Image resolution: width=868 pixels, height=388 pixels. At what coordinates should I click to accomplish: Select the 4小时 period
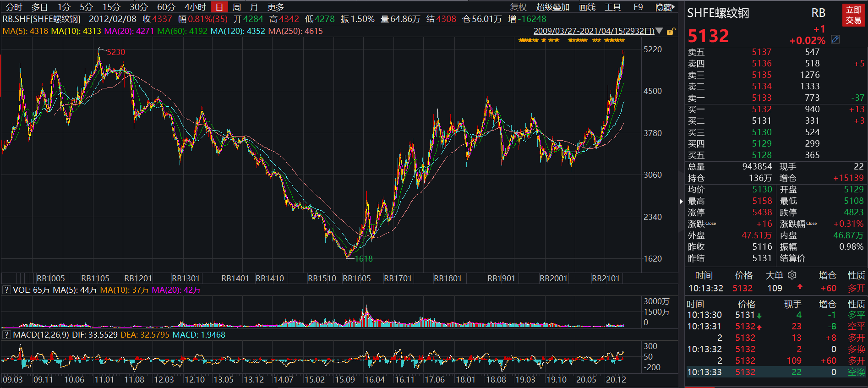tap(195, 7)
